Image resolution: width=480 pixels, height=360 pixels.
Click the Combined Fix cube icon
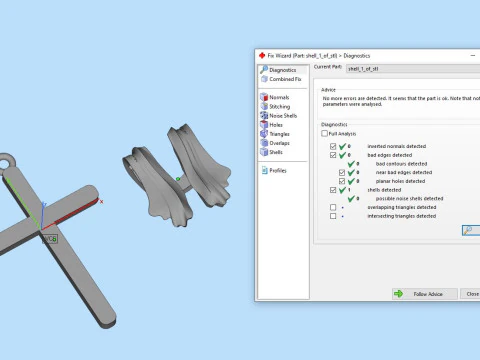coord(264,79)
